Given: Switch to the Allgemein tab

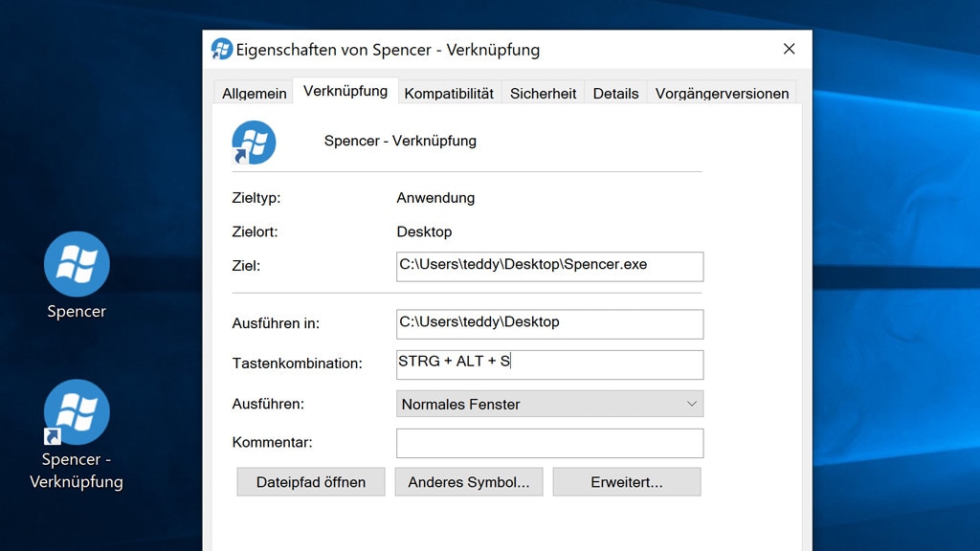Looking at the screenshot, I should 253,92.
